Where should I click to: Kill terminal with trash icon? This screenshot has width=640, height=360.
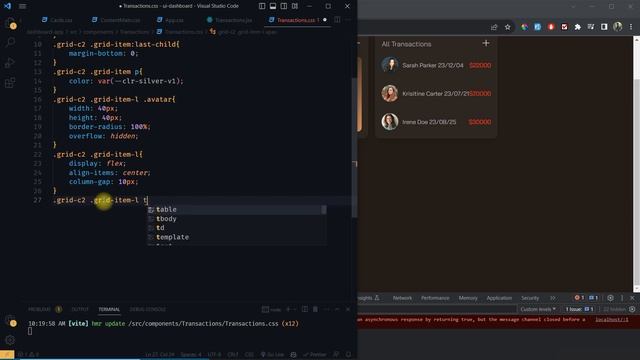tap(315, 309)
